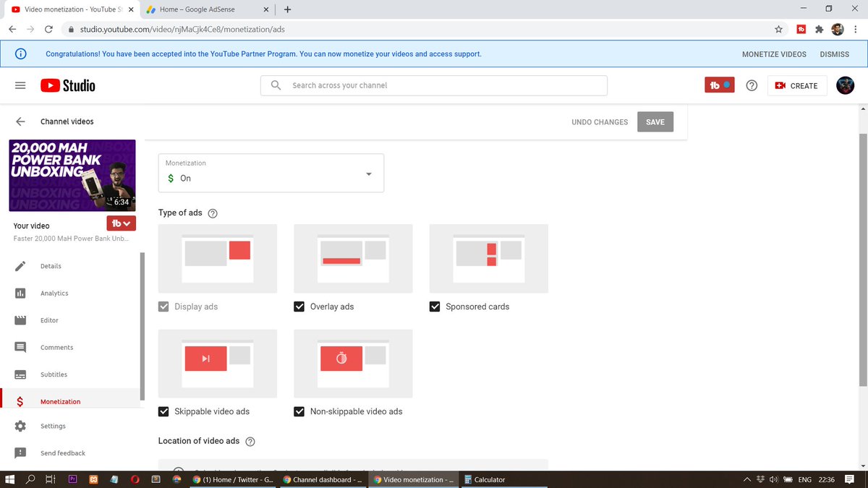Image resolution: width=868 pixels, height=488 pixels.
Task: Click the power bank video thumbnail
Action: coord(72,175)
